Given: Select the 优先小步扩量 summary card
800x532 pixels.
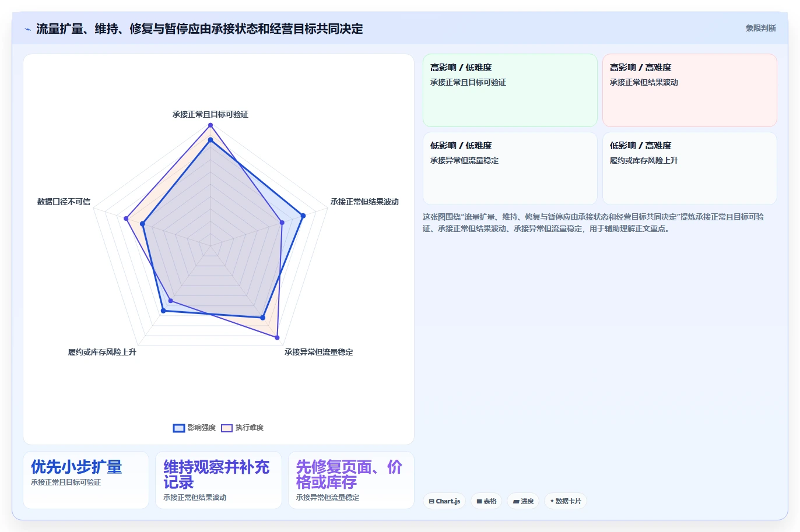Looking at the screenshot, I should coord(86,480).
